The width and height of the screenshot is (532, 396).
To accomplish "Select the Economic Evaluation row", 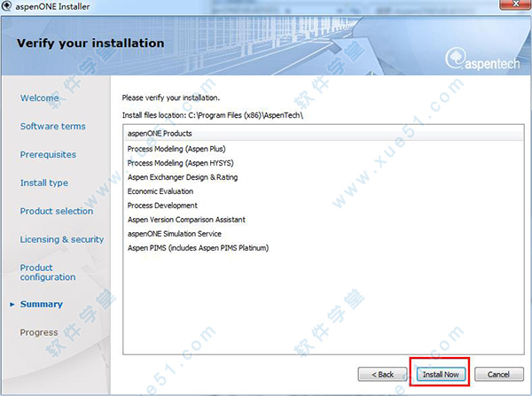I will point(324,191).
